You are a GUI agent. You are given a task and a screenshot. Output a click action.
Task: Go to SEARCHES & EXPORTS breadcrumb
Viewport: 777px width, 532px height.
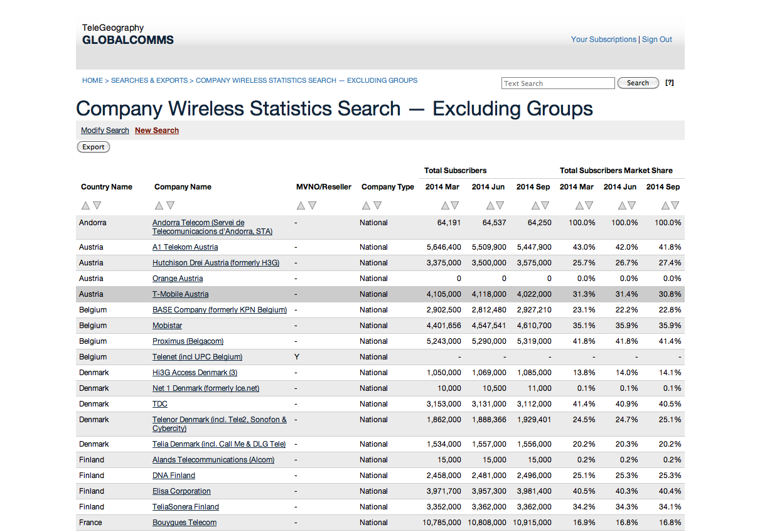pyautogui.click(x=149, y=80)
